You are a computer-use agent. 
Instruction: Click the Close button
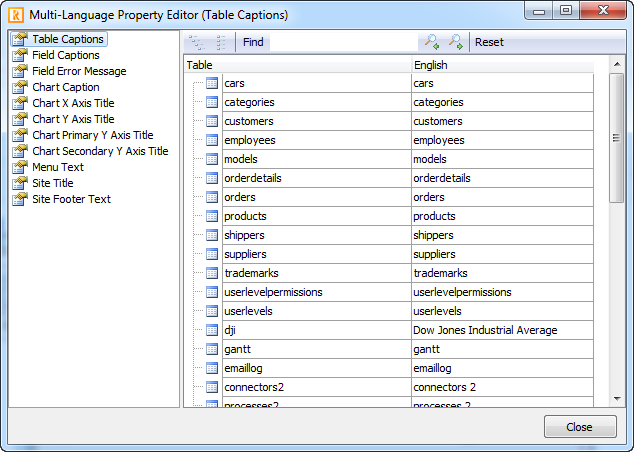point(580,427)
